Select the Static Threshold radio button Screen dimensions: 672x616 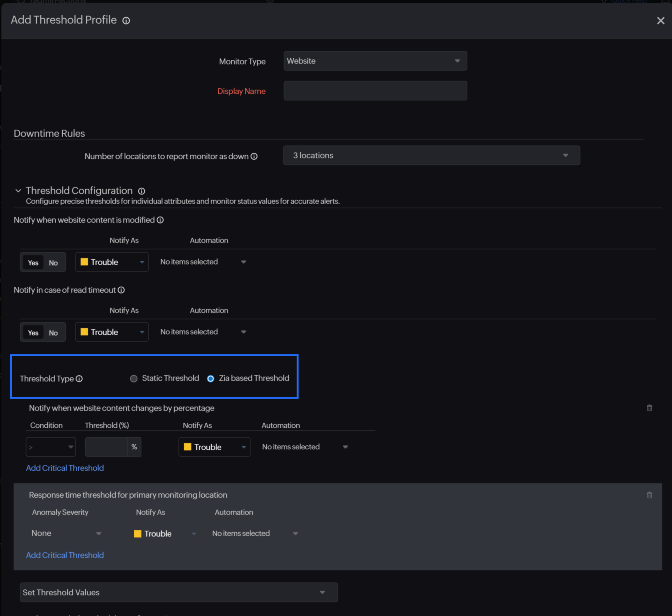(134, 379)
